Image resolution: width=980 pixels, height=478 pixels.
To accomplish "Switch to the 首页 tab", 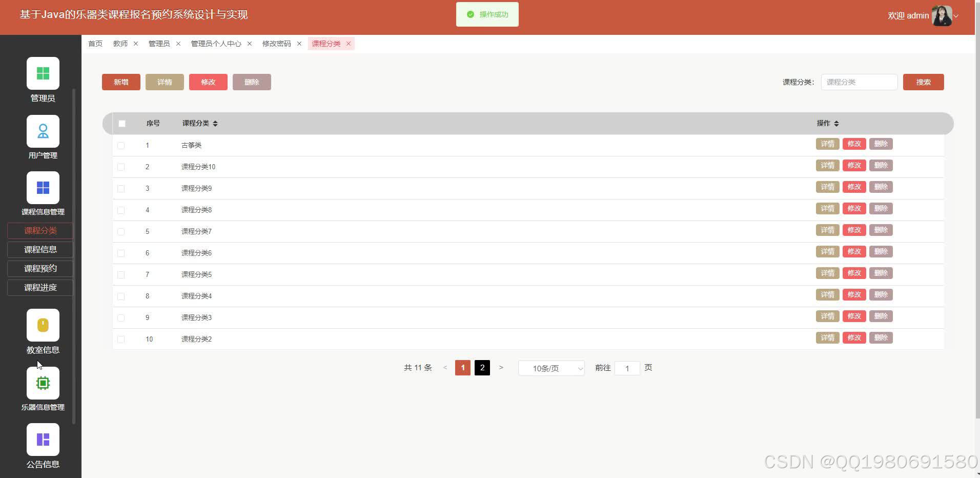I will click(x=95, y=44).
